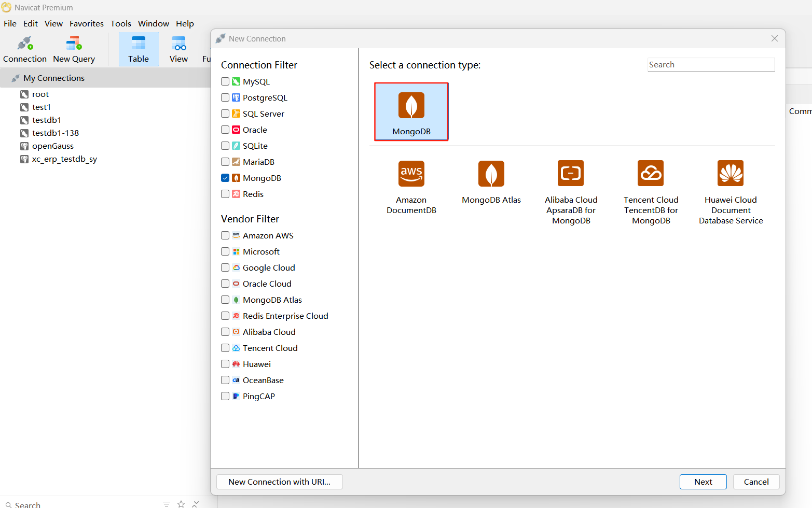Select testdb1-138 connection in tree
Image resolution: width=812 pixels, height=508 pixels.
tap(56, 133)
